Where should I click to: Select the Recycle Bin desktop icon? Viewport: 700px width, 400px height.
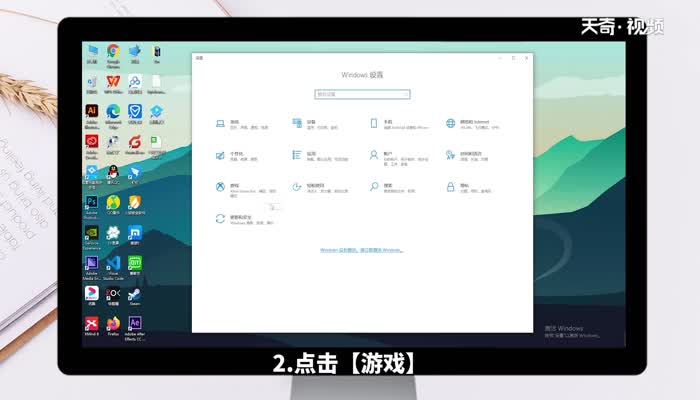pos(92,84)
